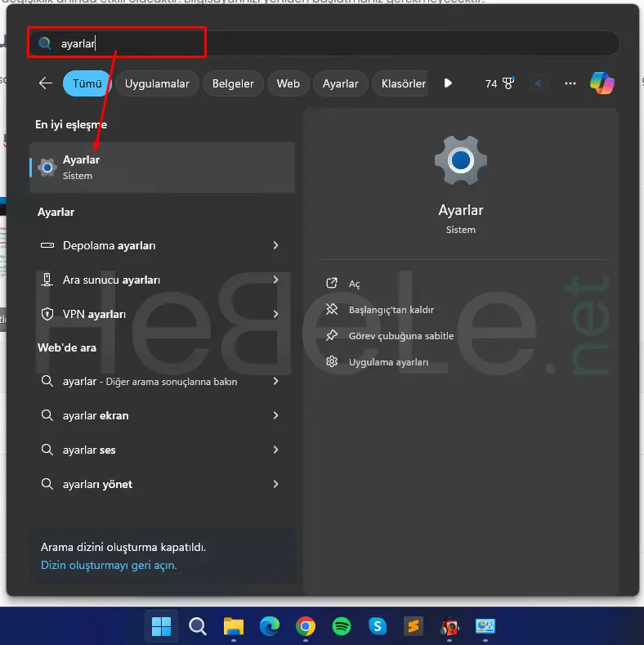Open File Explorer from taskbar
644x645 pixels.
click(x=234, y=626)
